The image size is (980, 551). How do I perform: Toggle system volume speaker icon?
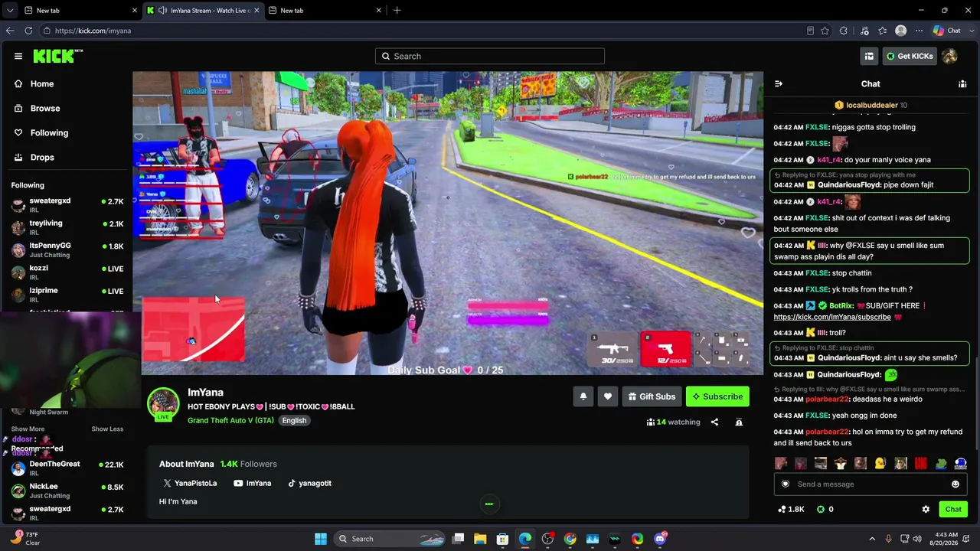[x=919, y=539]
